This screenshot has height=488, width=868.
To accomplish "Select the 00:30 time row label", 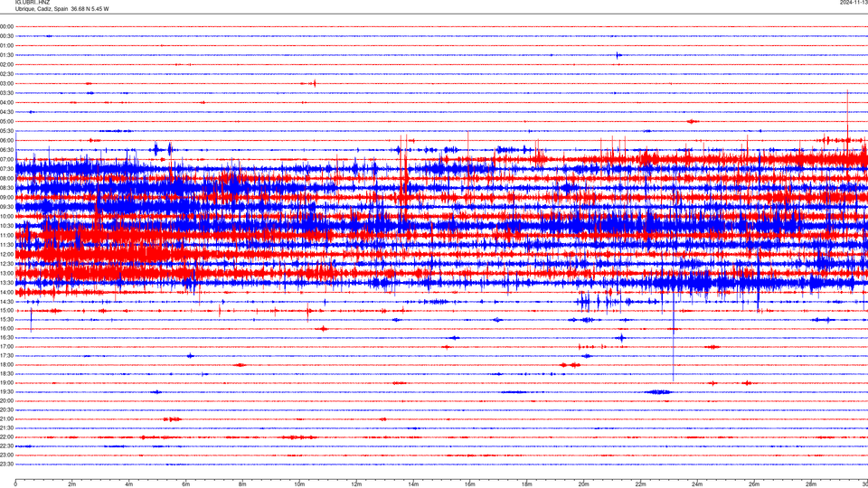I will click(6, 36).
